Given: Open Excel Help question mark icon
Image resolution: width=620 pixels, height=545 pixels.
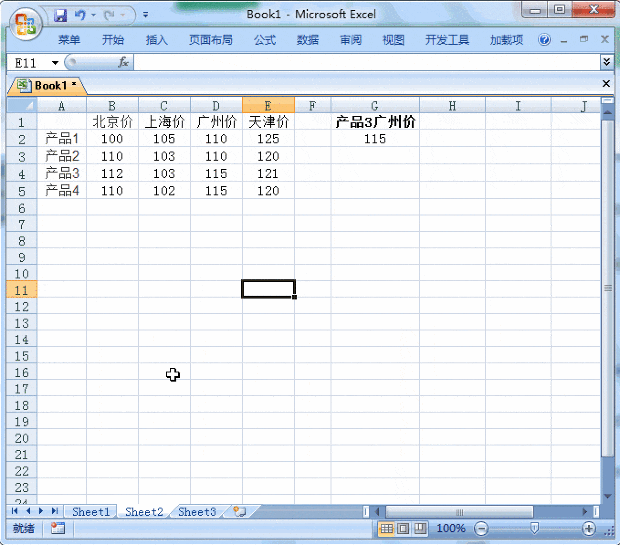Looking at the screenshot, I should point(545,40).
